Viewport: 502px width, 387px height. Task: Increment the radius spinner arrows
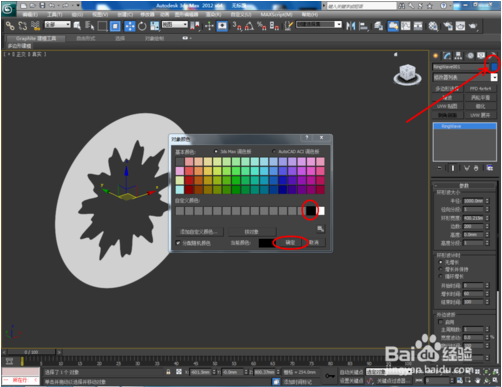point(487,201)
